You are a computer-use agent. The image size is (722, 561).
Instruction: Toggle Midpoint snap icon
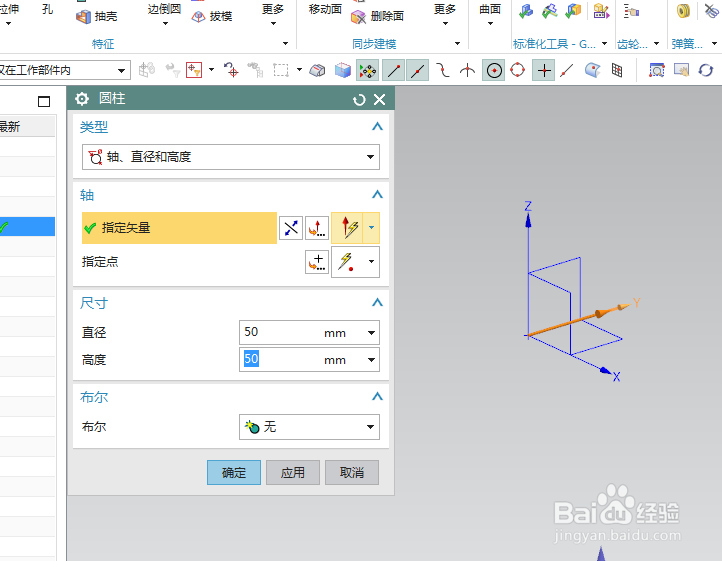418,70
